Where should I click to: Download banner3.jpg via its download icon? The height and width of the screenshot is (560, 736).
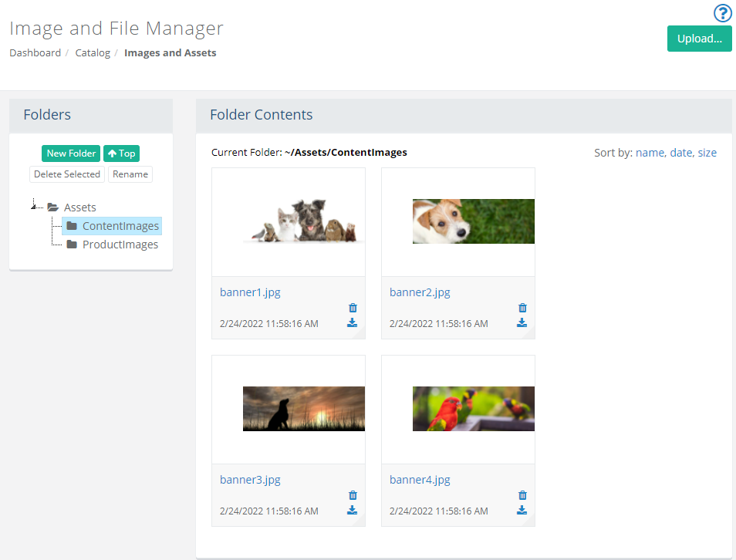(352, 510)
